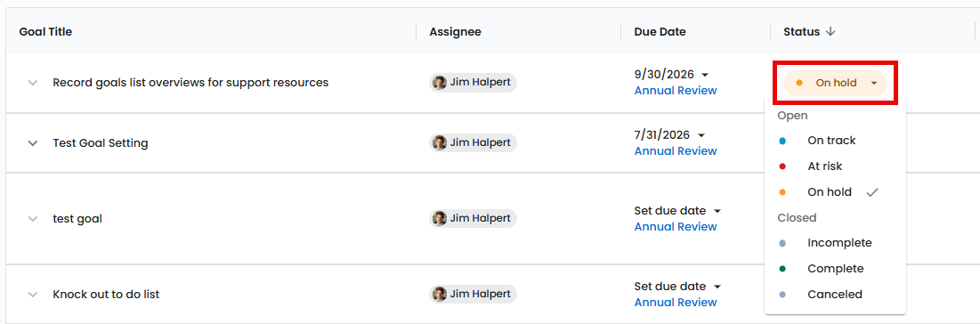Expand the test goal row chevron
980x324 pixels.
click(33, 219)
